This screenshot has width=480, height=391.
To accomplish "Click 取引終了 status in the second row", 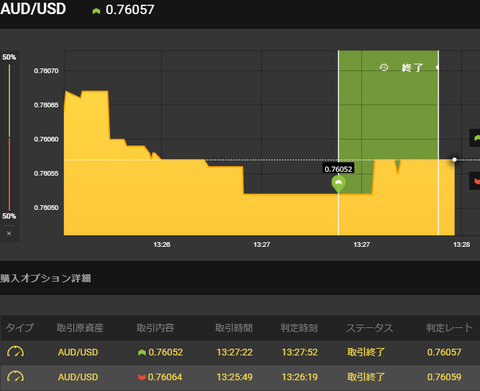I will [366, 377].
